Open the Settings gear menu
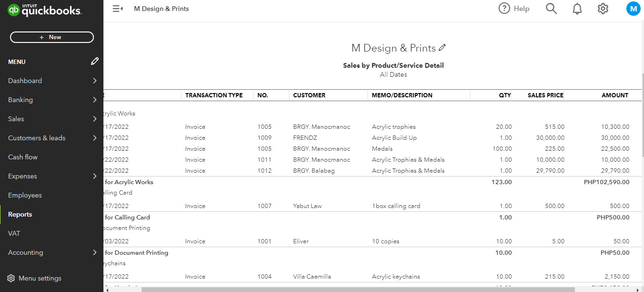This screenshot has height=292, width=644. pos(603,9)
